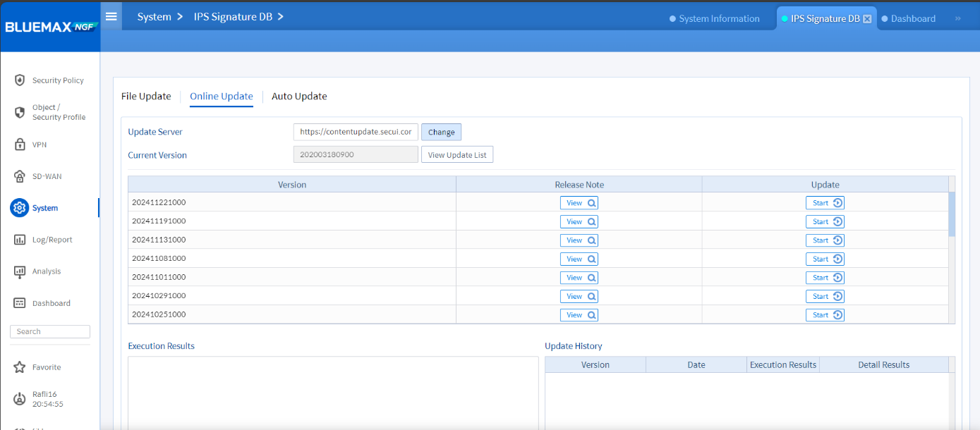Expand the System breadcrumb chevron
980x430 pixels.
point(180,16)
